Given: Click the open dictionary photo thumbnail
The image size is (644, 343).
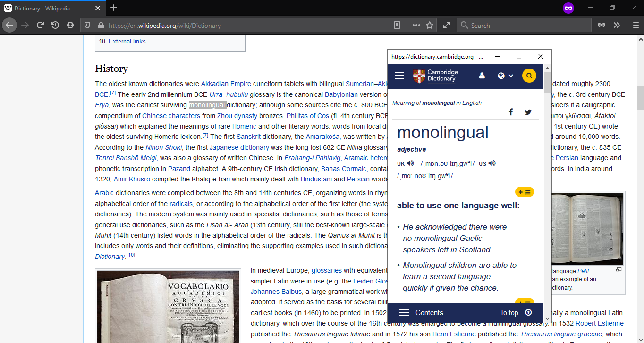Looking at the screenshot, I should point(587,229).
